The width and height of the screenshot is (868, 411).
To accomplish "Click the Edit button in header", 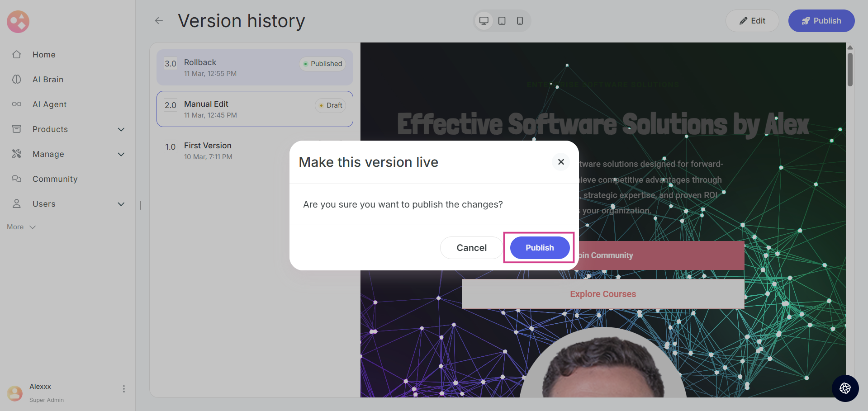I will pyautogui.click(x=752, y=21).
